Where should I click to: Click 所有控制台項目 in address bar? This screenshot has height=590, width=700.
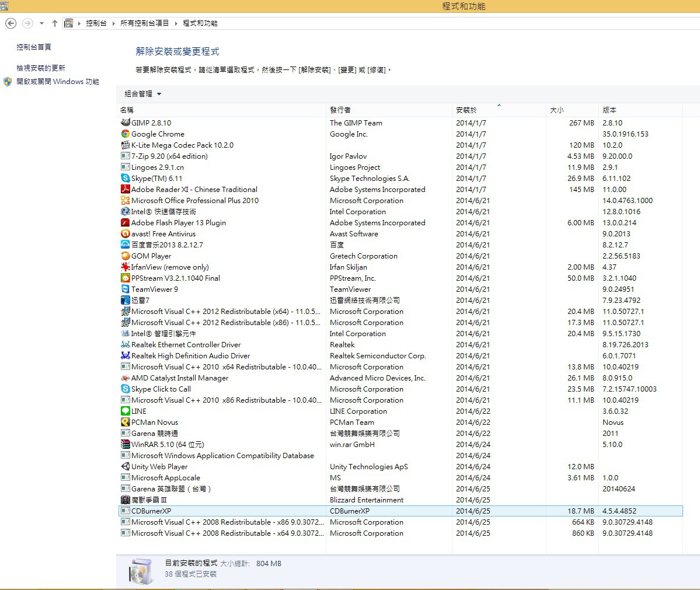tap(145, 23)
